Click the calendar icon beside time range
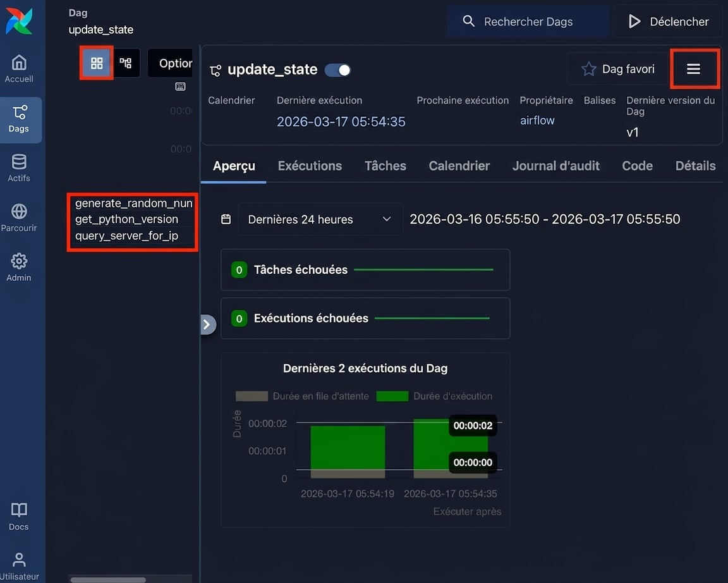The height and width of the screenshot is (583, 728). tap(226, 219)
